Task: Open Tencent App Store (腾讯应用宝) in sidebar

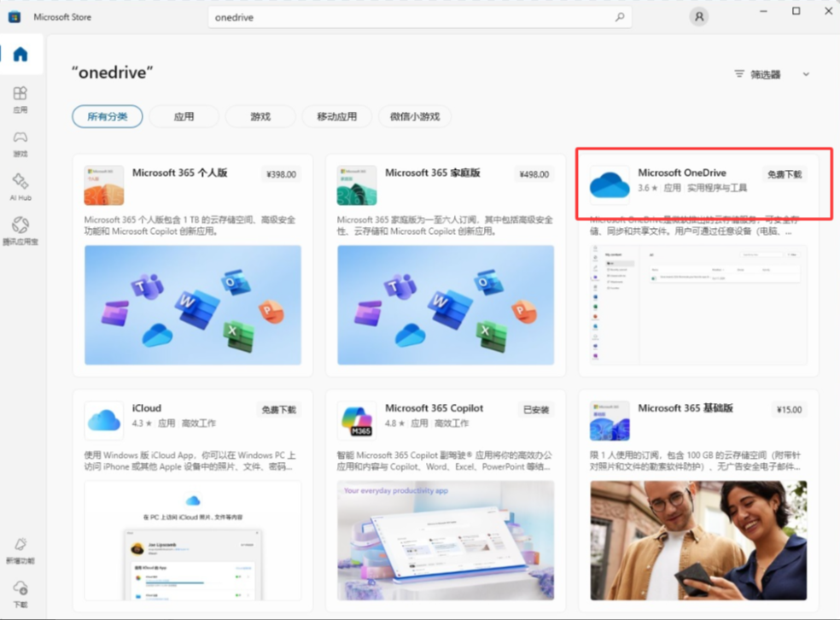Action: pyautogui.click(x=20, y=231)
